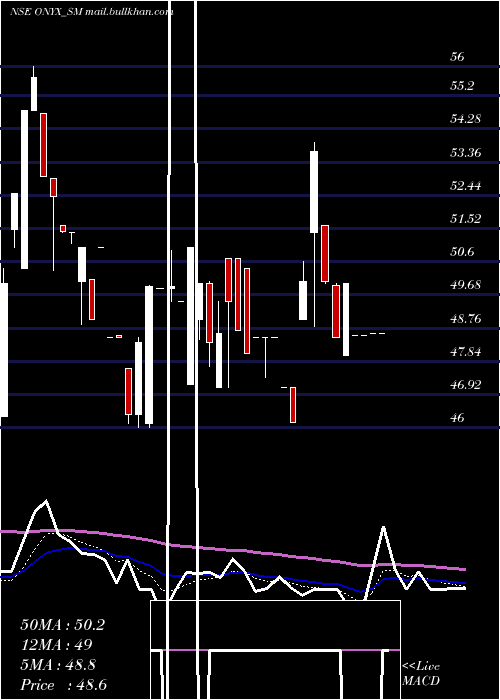
Task: Click the 55.2 price axis label
Action: tap(462, 86)
